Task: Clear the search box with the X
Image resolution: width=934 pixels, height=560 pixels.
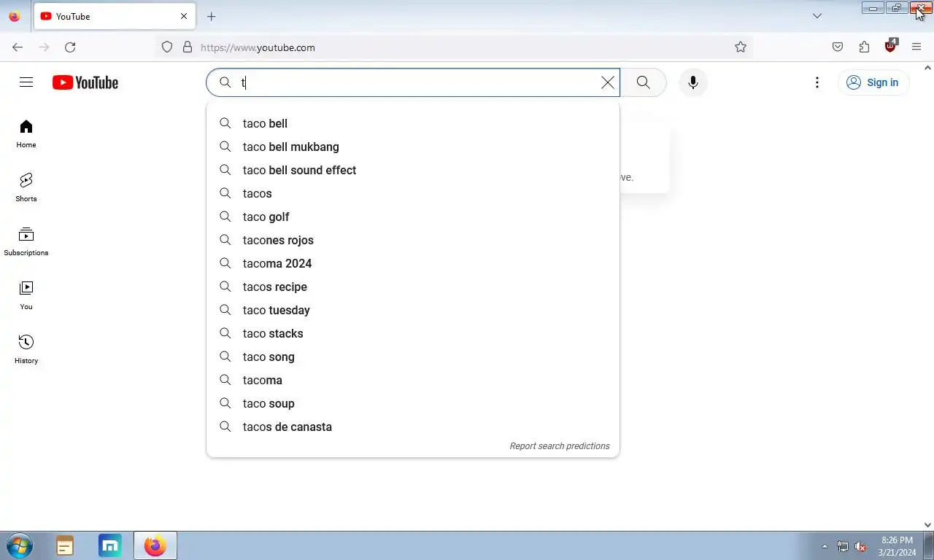Action: pos(607,82)
